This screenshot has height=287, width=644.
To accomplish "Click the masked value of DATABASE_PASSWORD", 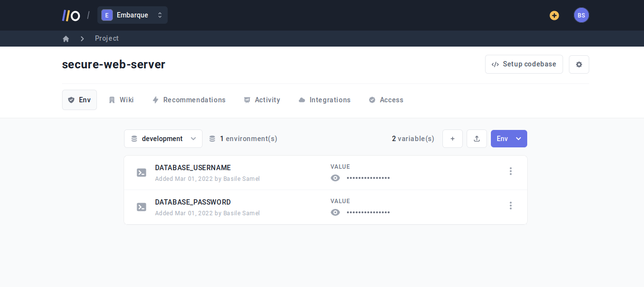I will 368,212.
